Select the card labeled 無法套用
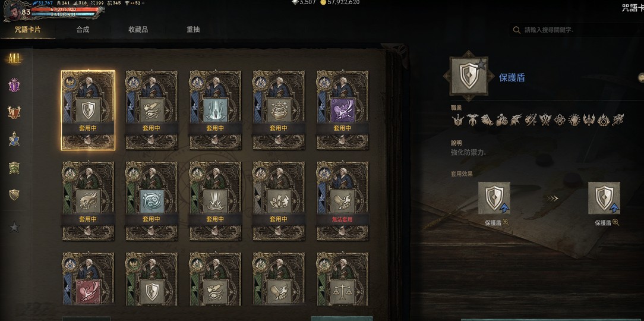Image resolution: width=644 pixels, height=321 pixels. coord(343,200)
